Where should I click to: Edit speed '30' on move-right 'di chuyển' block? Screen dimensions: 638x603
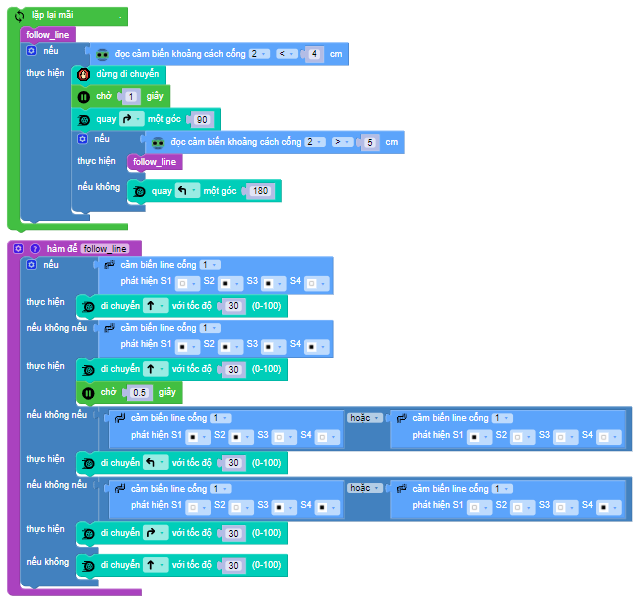point(233,533)
